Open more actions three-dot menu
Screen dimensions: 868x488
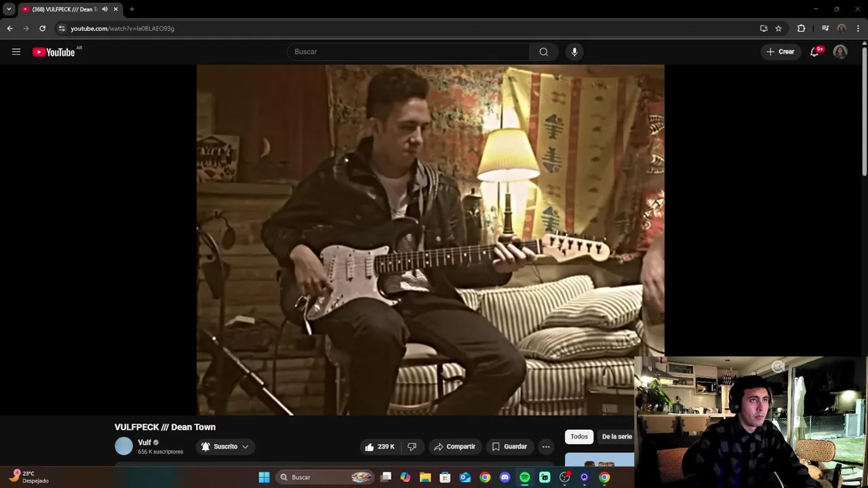pos(546,447)
